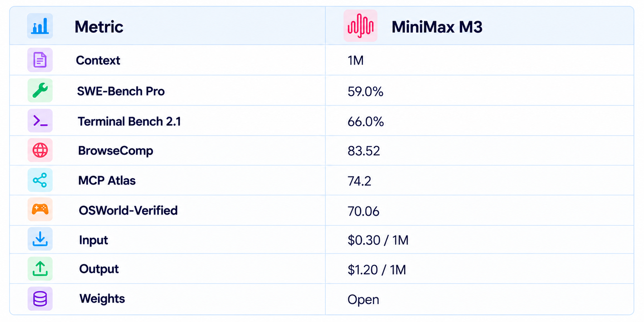Click the 'Context' row label

click(x=98, y=60)
